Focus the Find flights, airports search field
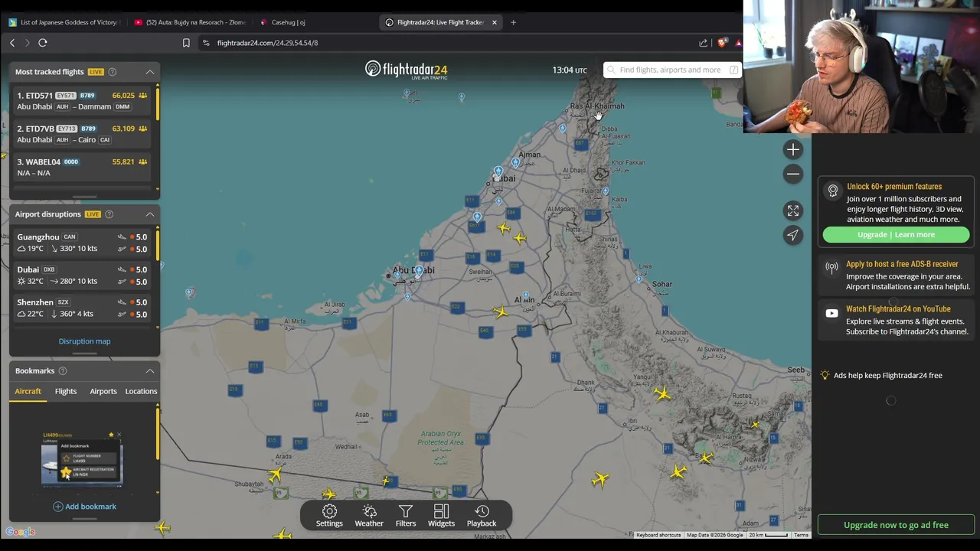Screen dimensions: 980x551 (671, 70)
